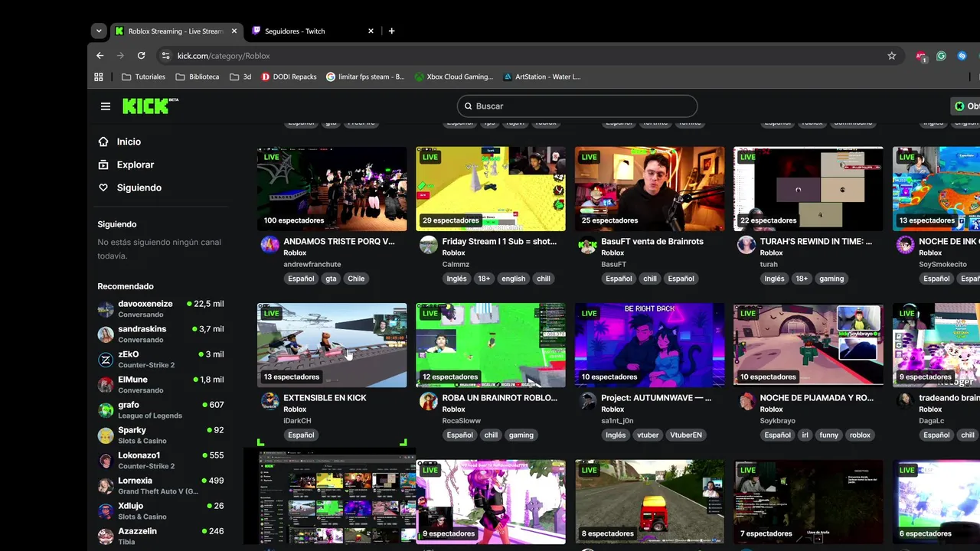This screenshot has width=980, height=551.
Task: Open the DODI Repacks bookmark
Action: click(289, 77)
